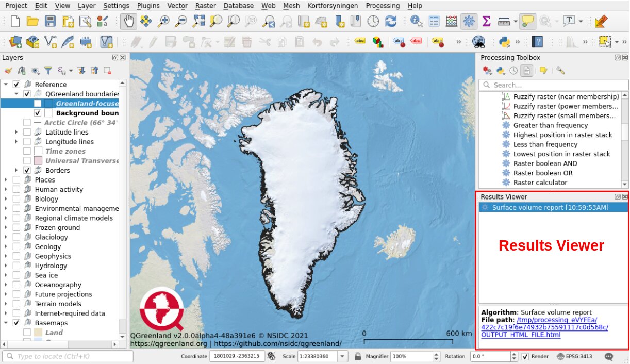The image size is (630, 364).
Task: Open the Processing menu
Action: (x=383, y=6)
